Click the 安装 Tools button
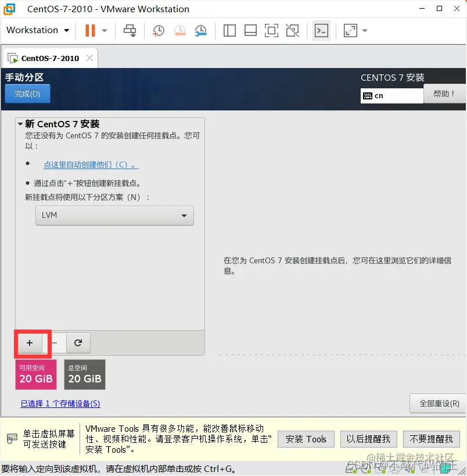 click(306, 439)
